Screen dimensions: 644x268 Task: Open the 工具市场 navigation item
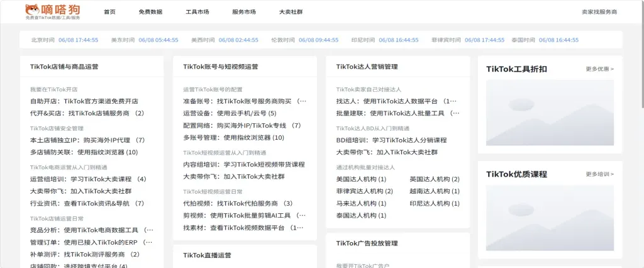[x=197, y=12]
